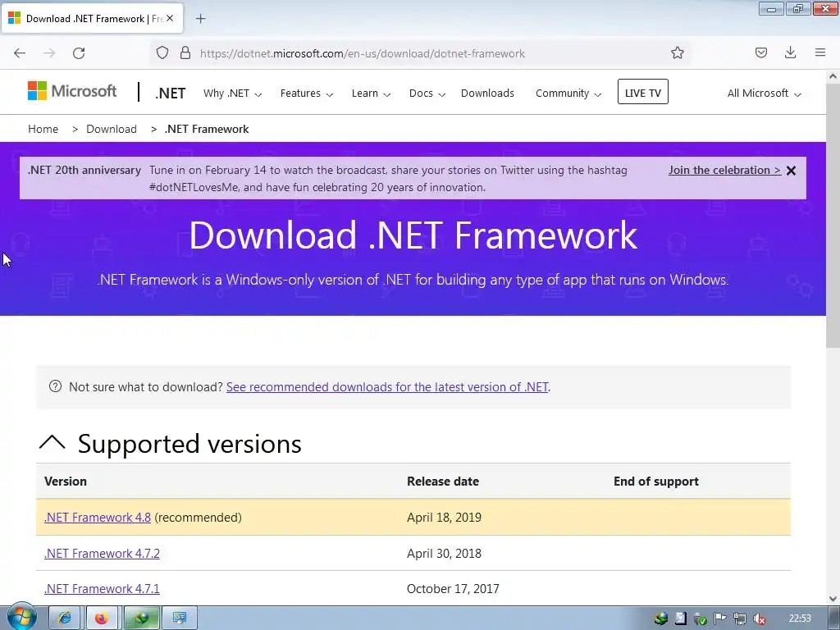Open the recommended downloads for latest .NET link
Screen dimensions: 840x630
tap(387, 387)
